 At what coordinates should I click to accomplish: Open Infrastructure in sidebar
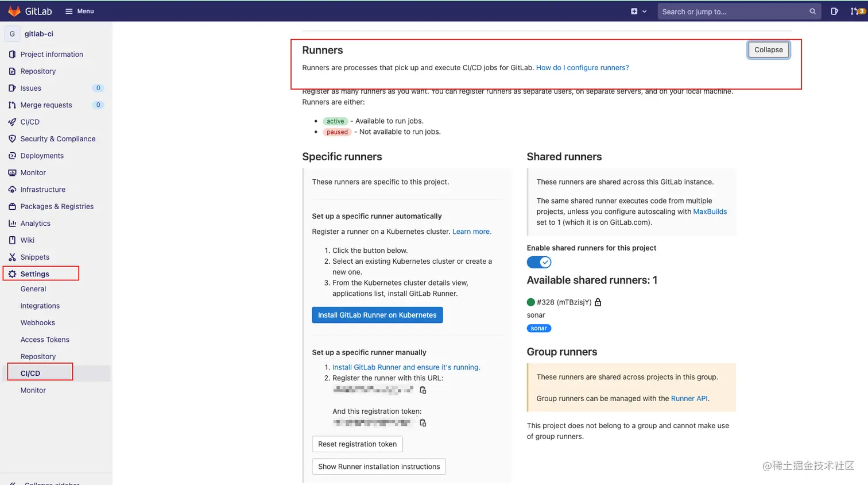tap(43, 190)
